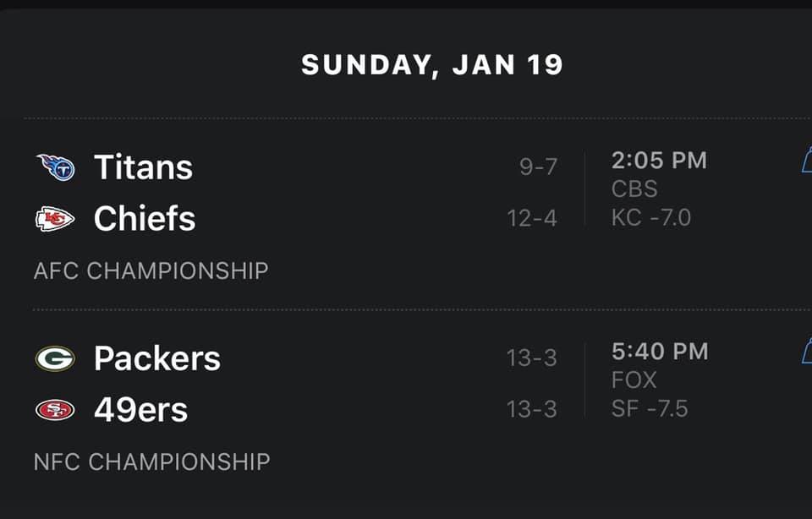
Task: Click the Green Bay Packers logo
Action: pos(55,358)
